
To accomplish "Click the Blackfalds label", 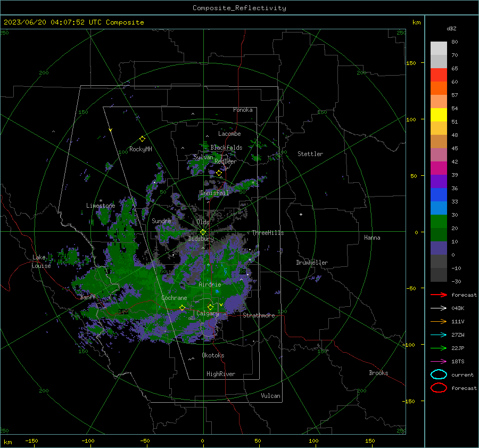I will click(226, 148).
